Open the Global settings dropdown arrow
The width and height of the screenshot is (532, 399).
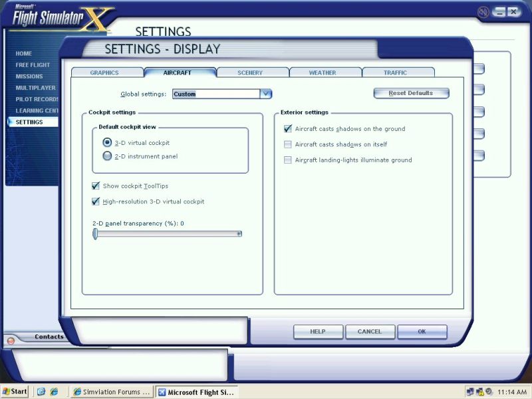pyautogui.click(x=266, y=94)
